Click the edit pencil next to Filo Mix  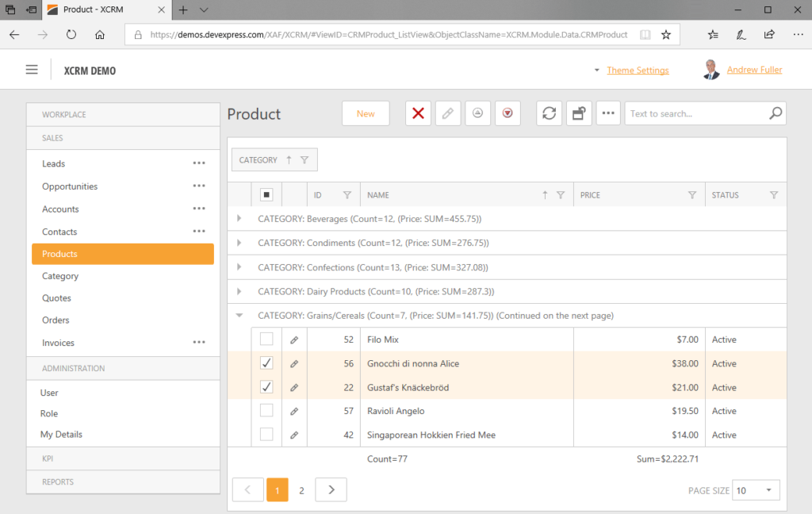pyautogui.click(x=293, y=339)
